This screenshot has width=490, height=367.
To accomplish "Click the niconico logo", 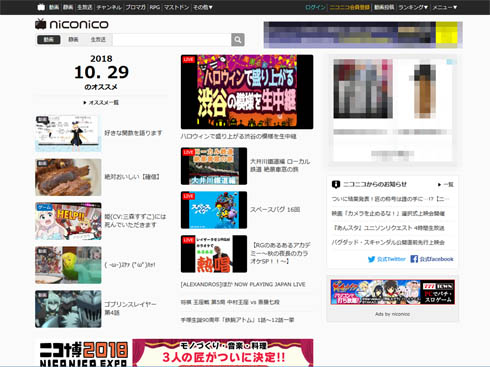I will pyautogui.click(x=72, y=24).
